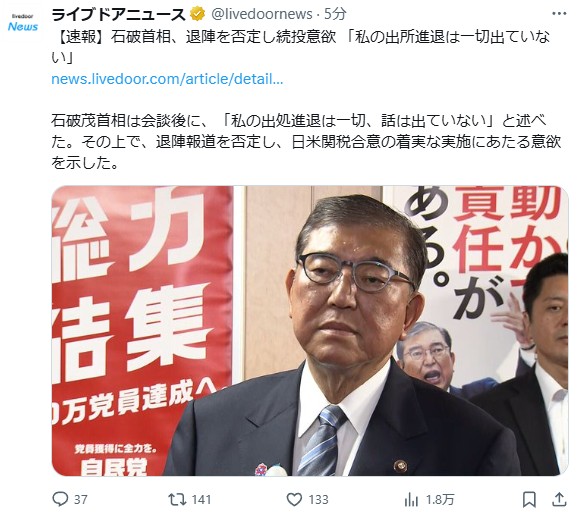Screen dimensions: 577x512
Task: Click the gold verified badge
Action: coord(198,14)
